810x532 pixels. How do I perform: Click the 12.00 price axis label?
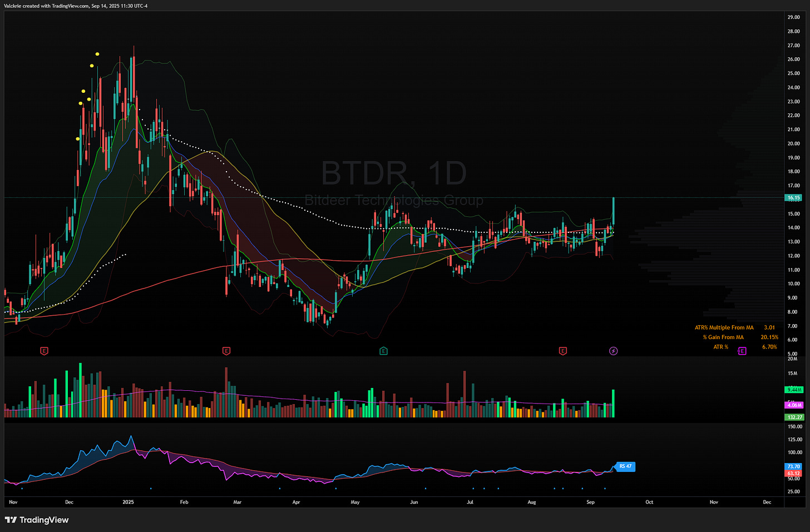794,256
